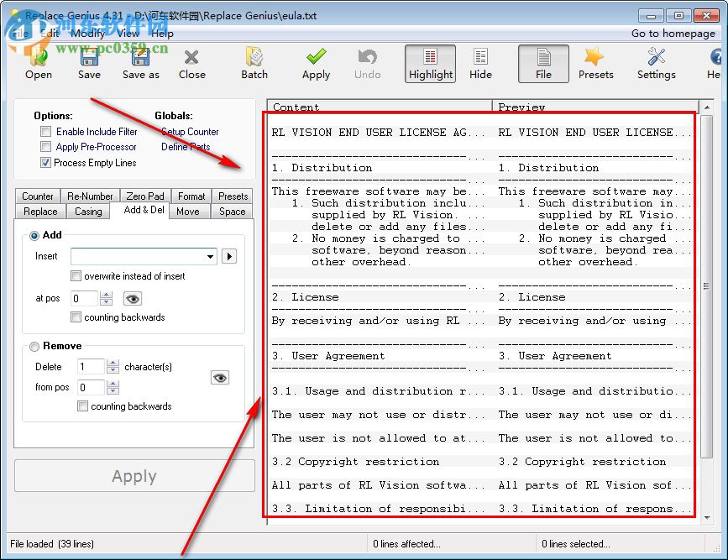Open the Edit menu
The height and width of the screenshot is (560, 728).
coord(50,34)
